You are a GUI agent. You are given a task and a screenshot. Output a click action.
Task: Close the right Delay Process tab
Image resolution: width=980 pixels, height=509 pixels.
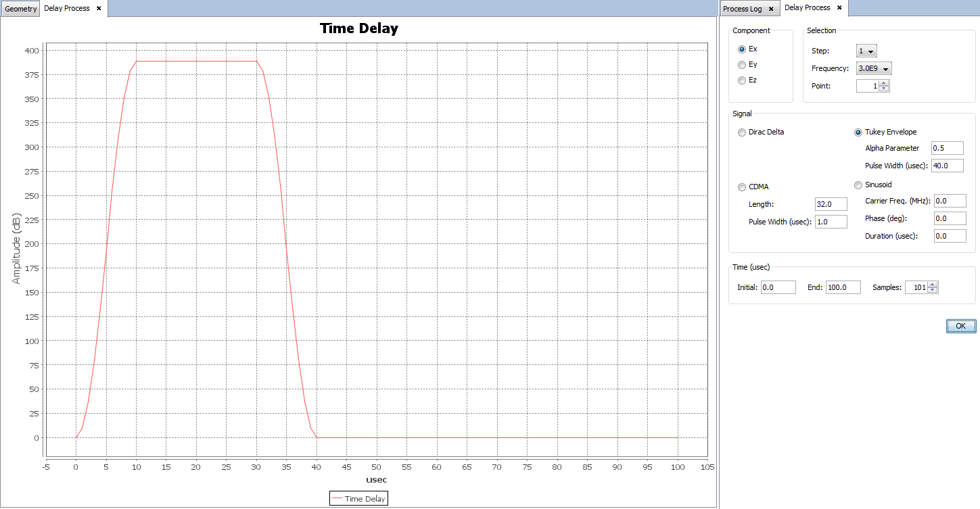pos(839,8)
